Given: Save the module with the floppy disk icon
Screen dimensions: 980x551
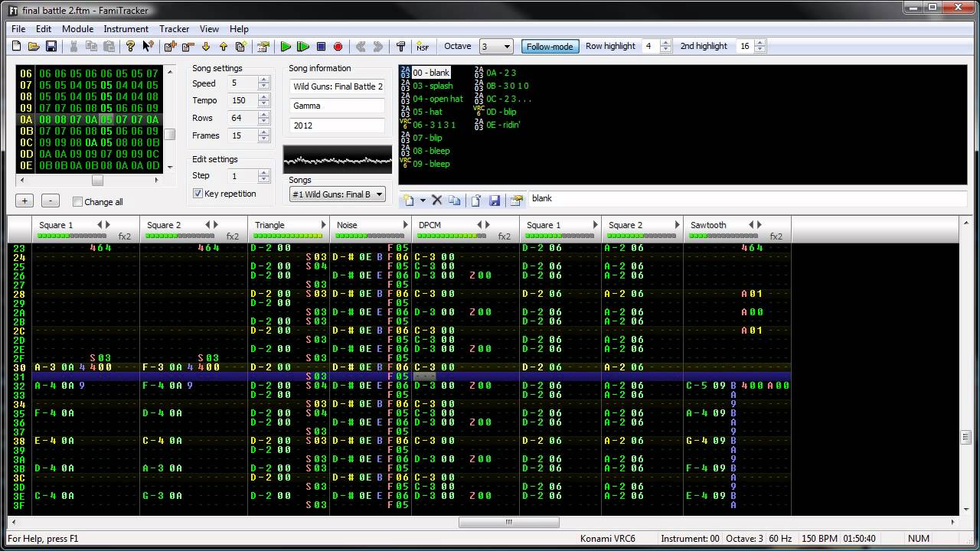Looking at the screenshot, I should [51, 47].
